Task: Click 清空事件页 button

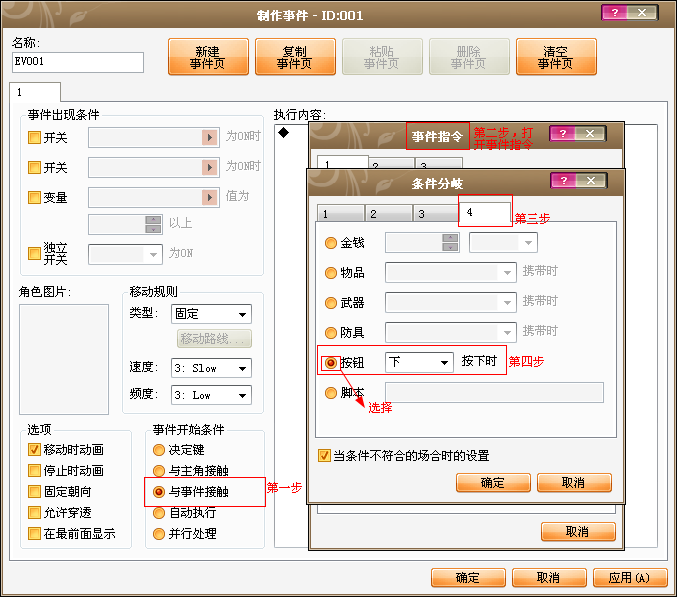Action: 556,57
